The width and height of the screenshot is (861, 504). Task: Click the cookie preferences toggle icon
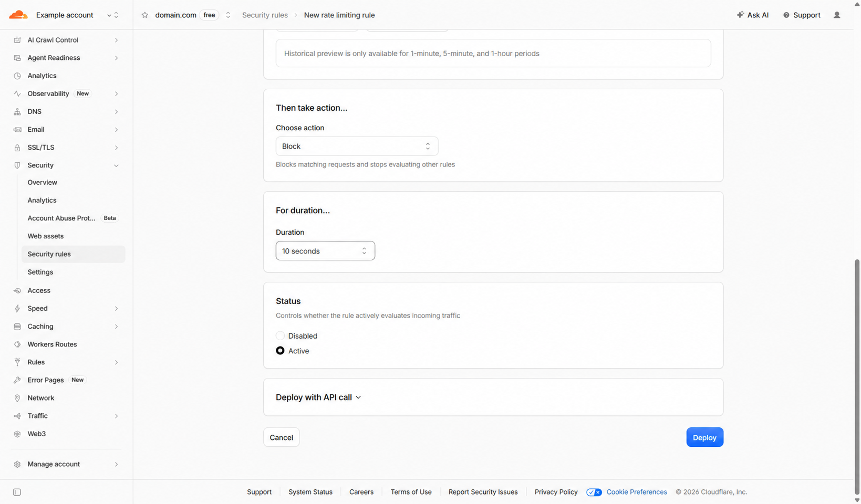(x=594, y=492)
